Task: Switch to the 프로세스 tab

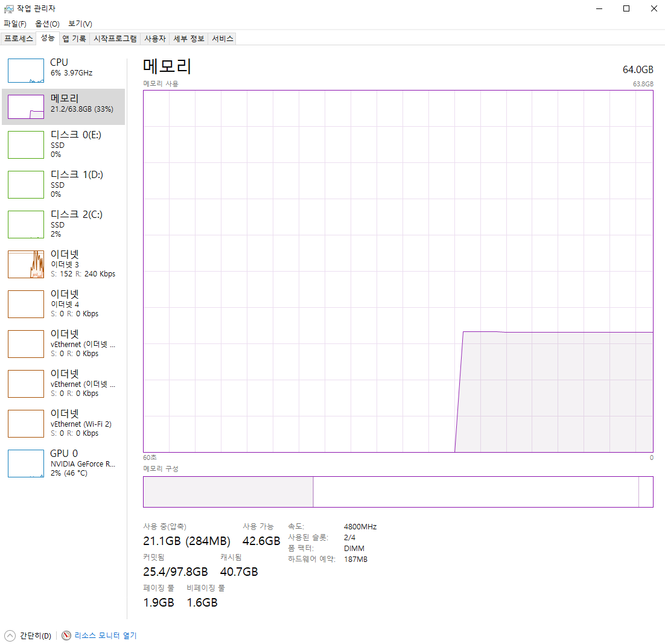Action: [19, 39]
